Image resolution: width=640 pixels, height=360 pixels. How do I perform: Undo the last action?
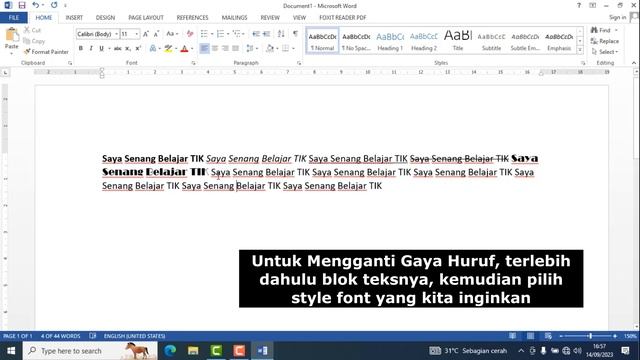[36, 5]
